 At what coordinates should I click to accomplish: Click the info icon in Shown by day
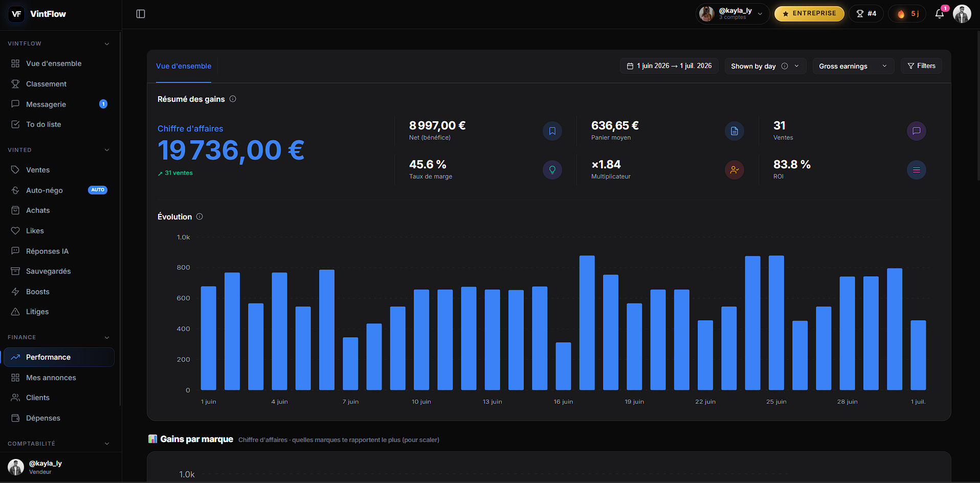point(785,66)
